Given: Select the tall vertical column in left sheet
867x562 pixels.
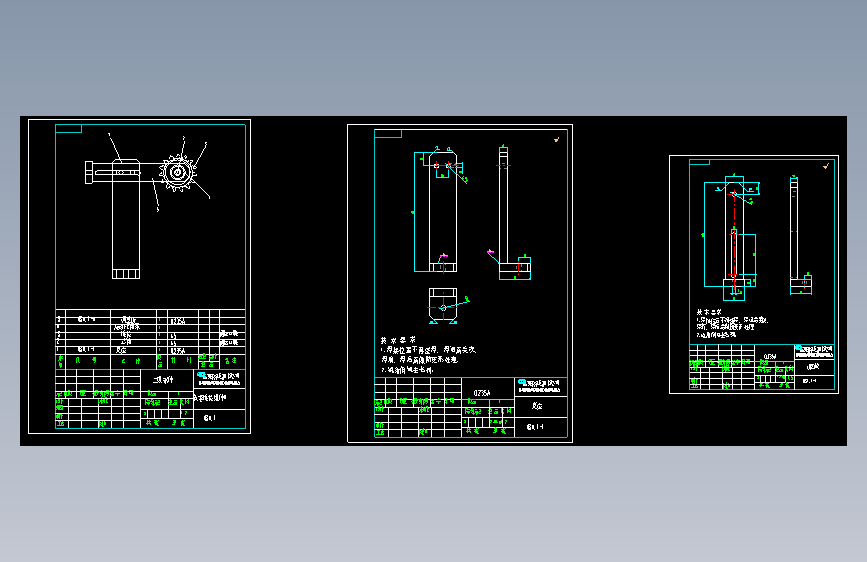Looking at the screenshot, I should 126,219.
